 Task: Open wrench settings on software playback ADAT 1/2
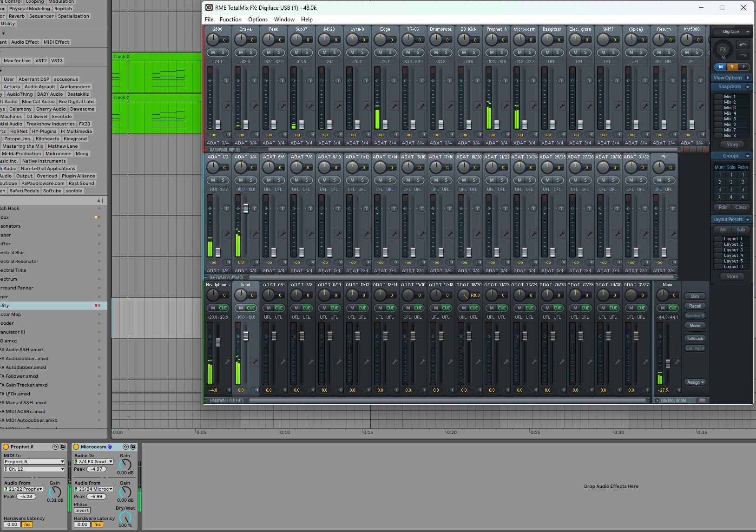pos(227,234)
